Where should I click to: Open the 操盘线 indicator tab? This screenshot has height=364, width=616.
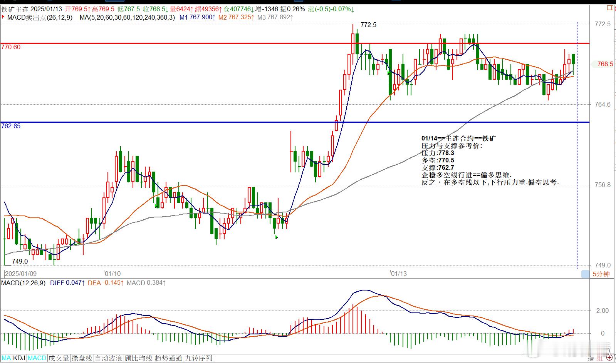82,358
